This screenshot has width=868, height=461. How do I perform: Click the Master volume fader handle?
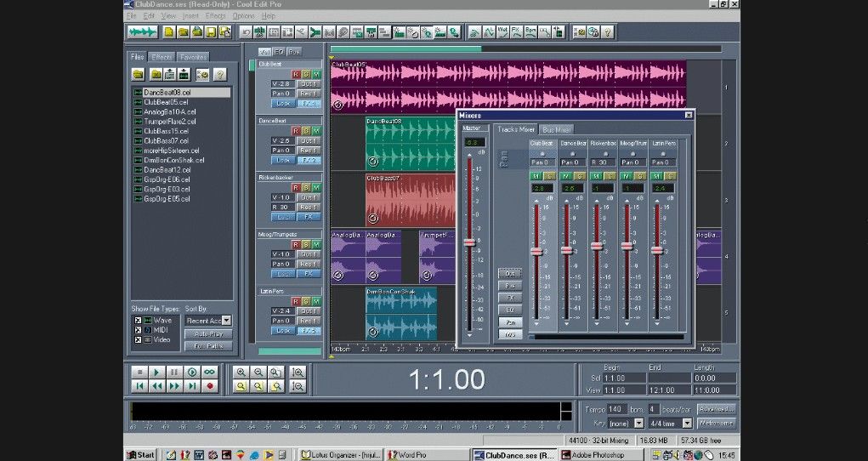pyautogui.click(x=469, y=242)
